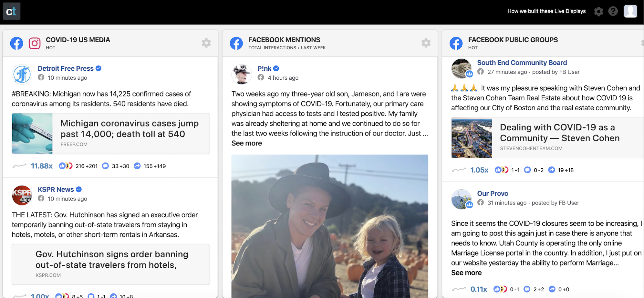Open gear settings for the COVID-19 US MEDIA column

206,43
